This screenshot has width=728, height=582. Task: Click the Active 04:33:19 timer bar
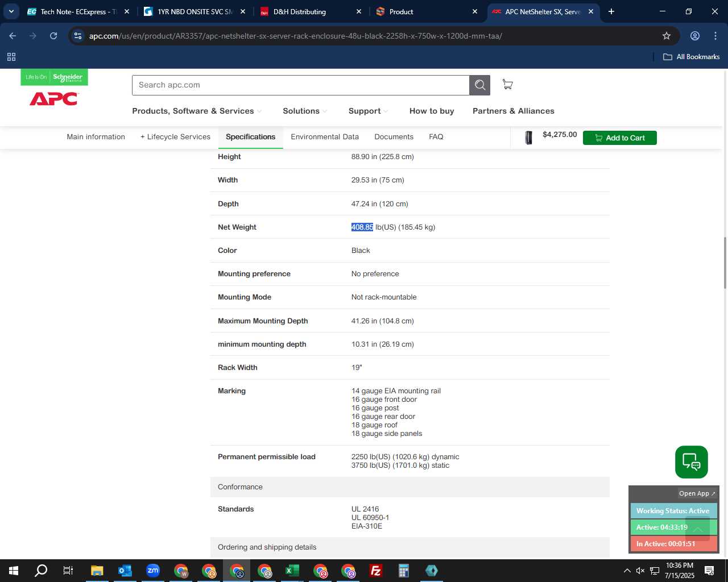pyautogui.click(x=673, y=527)
